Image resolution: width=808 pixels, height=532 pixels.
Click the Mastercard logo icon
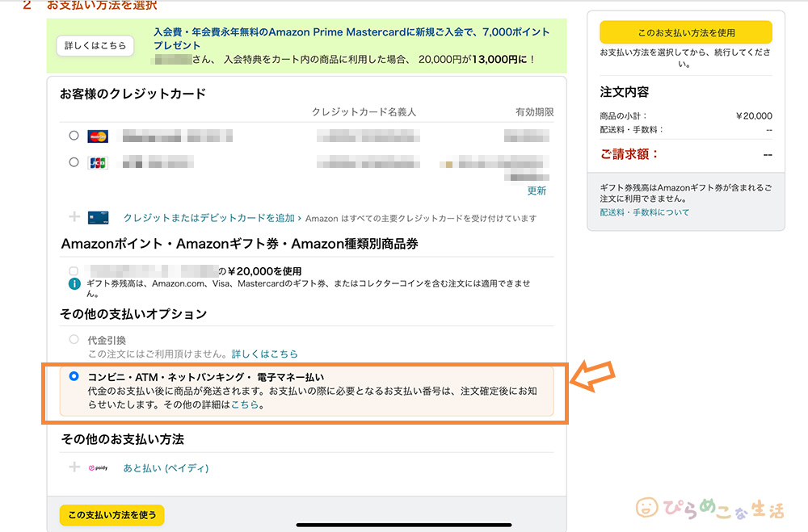tap(98, 136)
